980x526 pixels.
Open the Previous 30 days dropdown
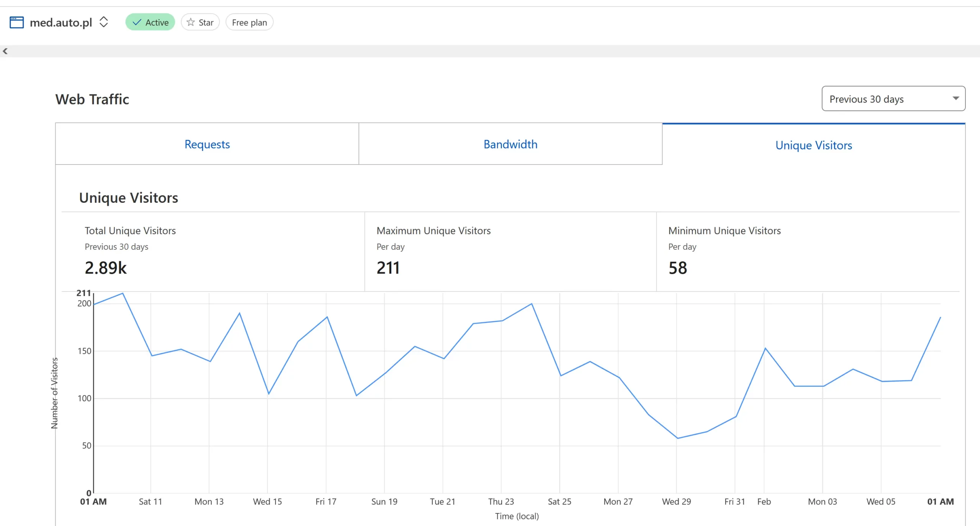[893, 99]
